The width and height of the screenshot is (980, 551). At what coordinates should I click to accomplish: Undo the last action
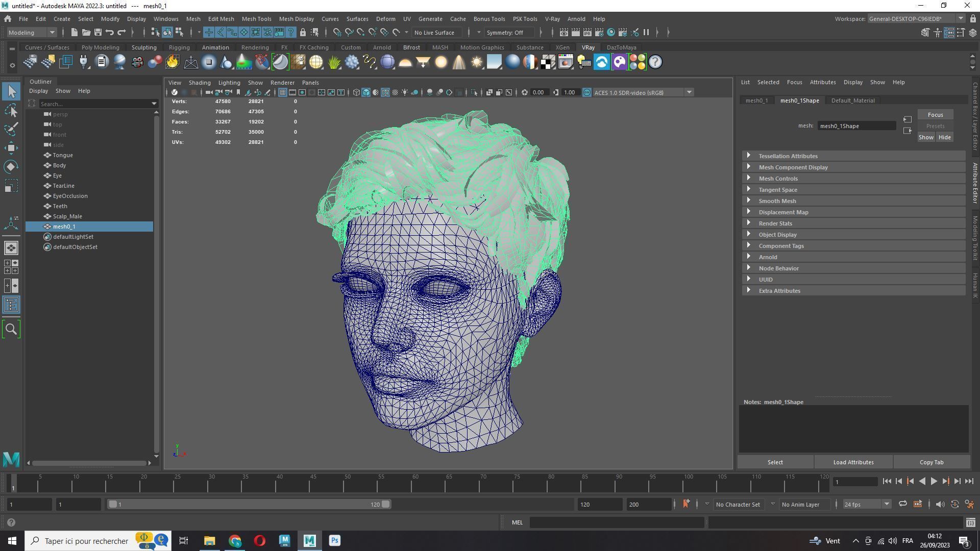tap(109, 32)
